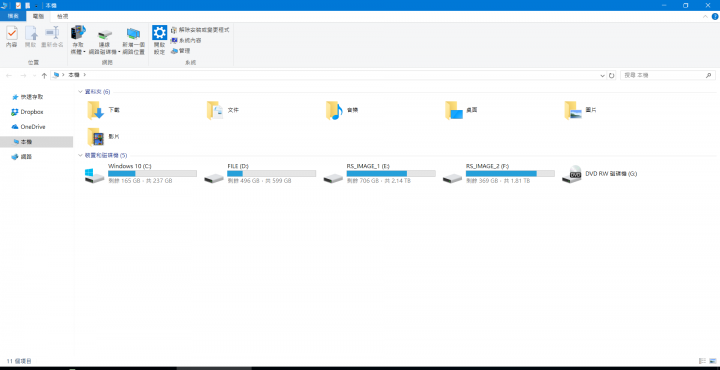Click the 管理 manage button
Viewport: 720px width, 370px height.
pos(180,51)
